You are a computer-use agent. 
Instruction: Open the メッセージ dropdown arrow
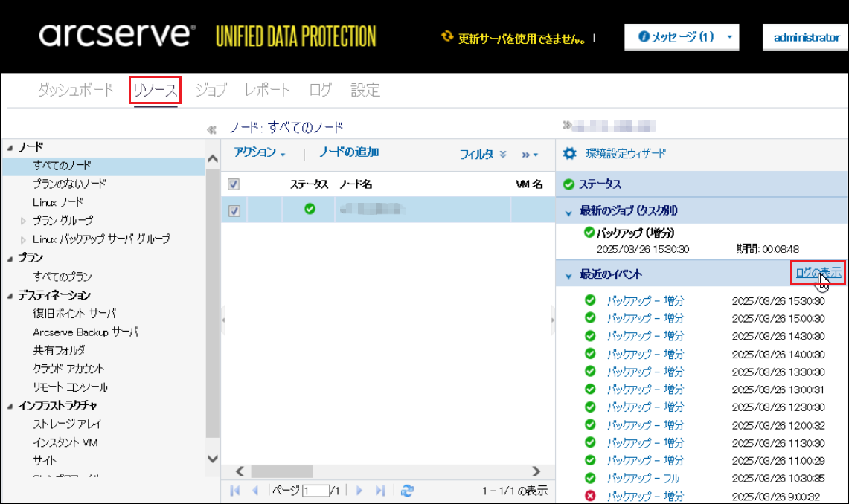click(x=729, y=37)
